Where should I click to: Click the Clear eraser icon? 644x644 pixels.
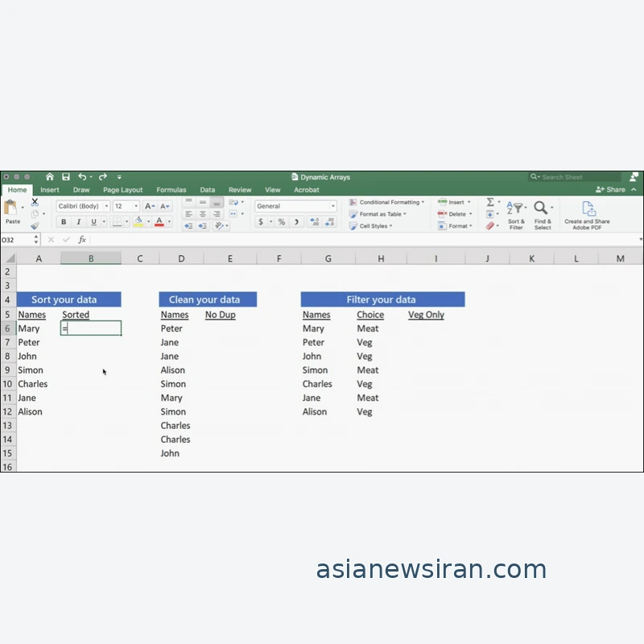click(x=490, y=226)
